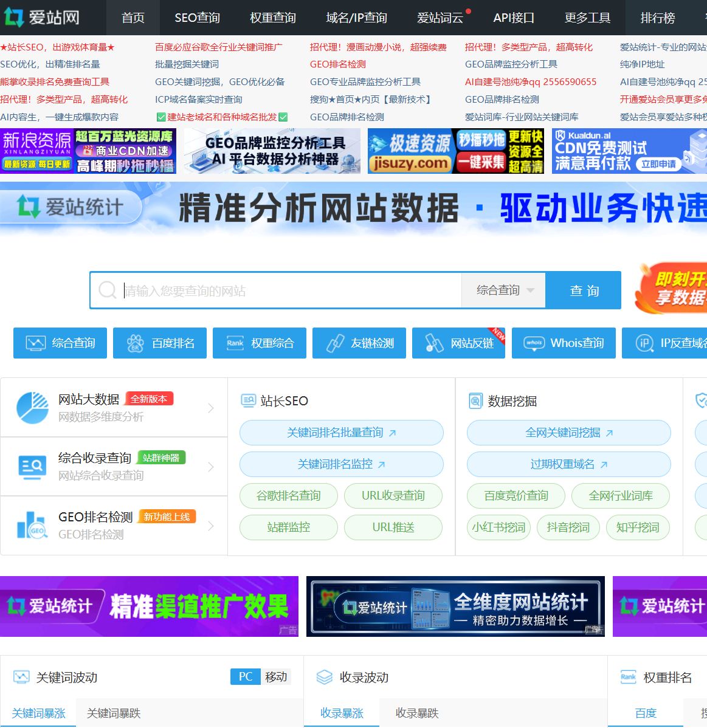Open 网站反链 tool button
Image resolution: width=707 pixels, height=728 pixels.
pos(458,343)
